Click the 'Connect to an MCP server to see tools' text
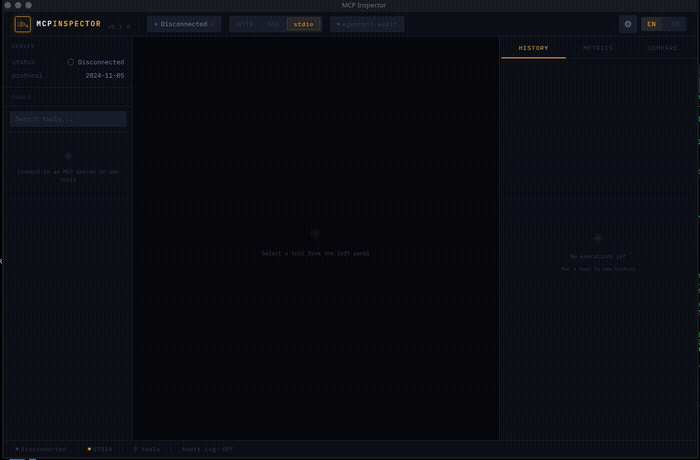The image size is (700, 460). click(x=68, y=176)
